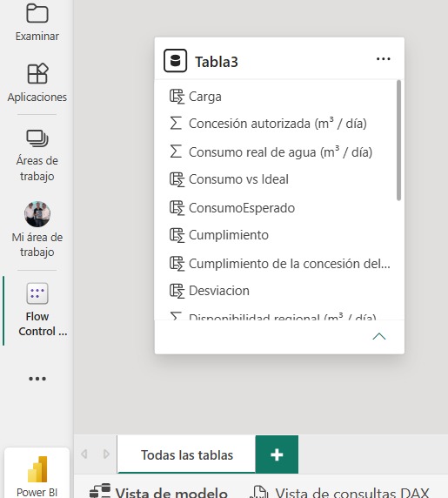Click the Vista de modelo icon
Image resolution: width=448 pixels, height=498 pixels.
100,491
